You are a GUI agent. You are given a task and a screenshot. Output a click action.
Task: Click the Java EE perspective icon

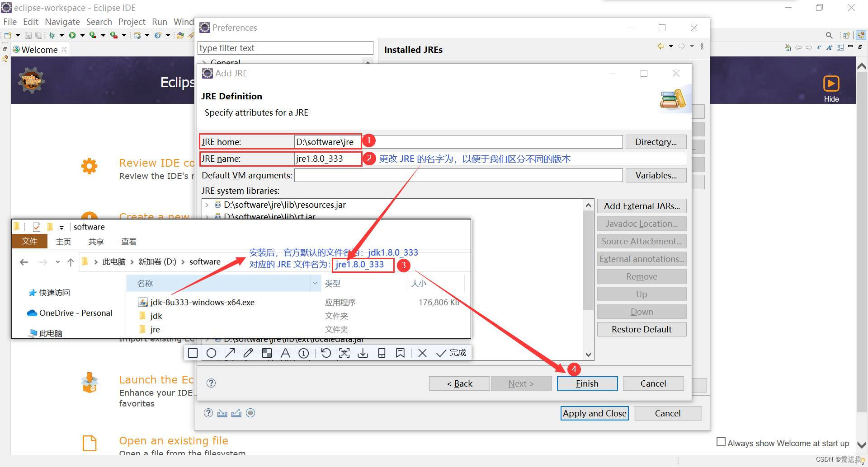861,35
